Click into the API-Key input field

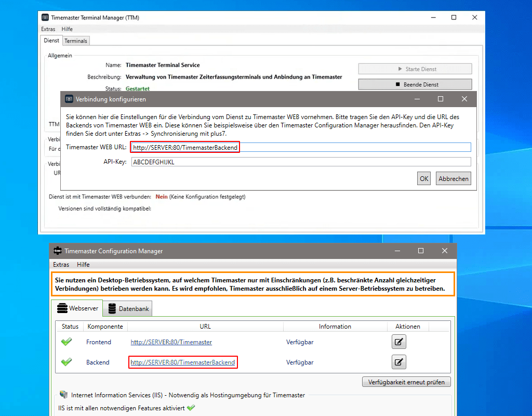click(x=301, y=162)
